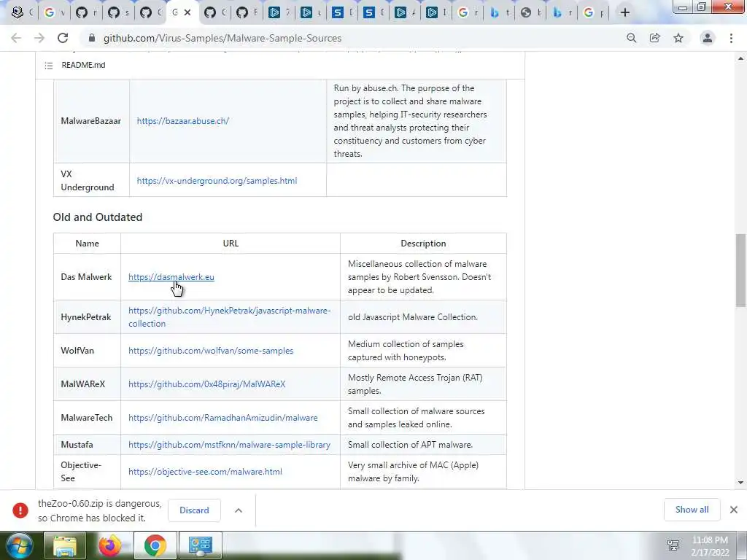The width and height of the screenshot is (747, 560).
Task: Click the network tray icon
Action: point(673,546)
